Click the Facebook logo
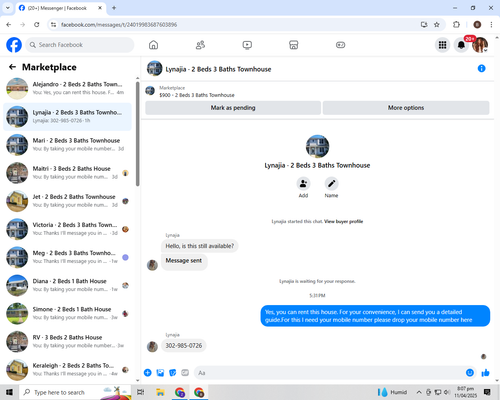 tap(14, 45)
